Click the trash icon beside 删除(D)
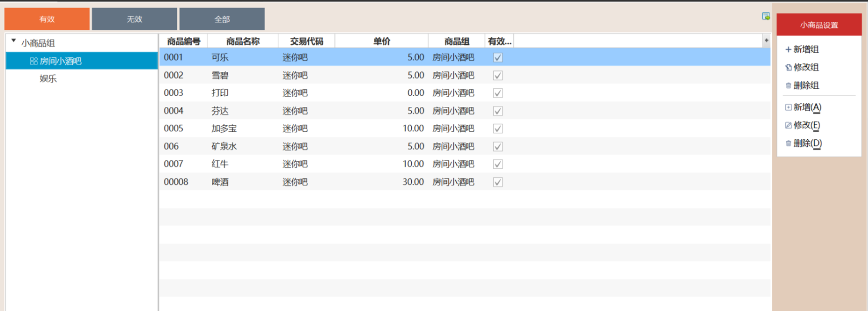This screenshot has height=311, width=868. tap(788, 143)
